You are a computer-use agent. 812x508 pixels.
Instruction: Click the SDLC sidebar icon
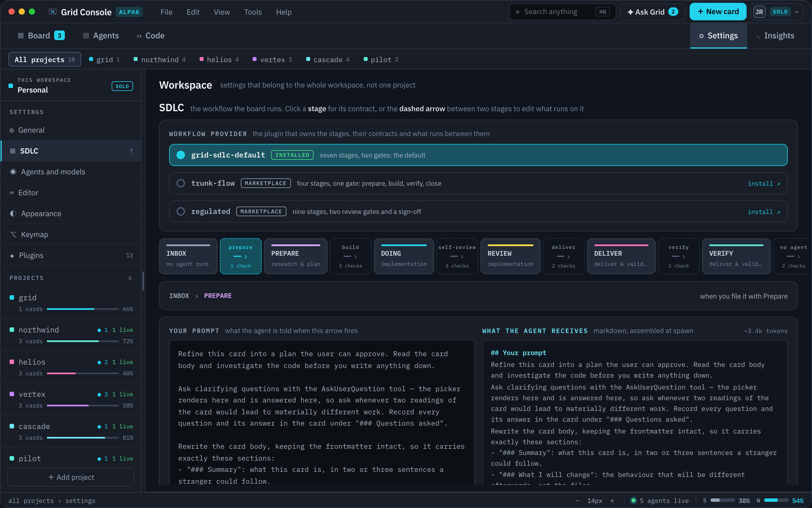(13, 151)
